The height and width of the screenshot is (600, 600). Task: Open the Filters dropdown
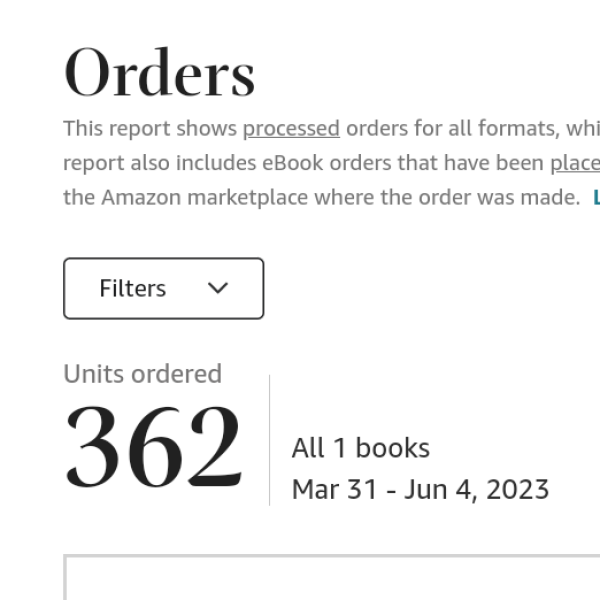tap(163, 289)
